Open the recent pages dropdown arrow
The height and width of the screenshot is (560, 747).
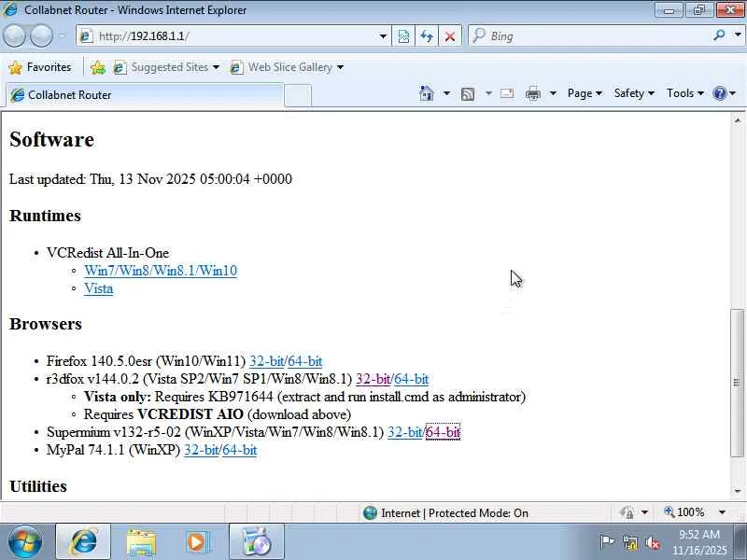[62, 35]
